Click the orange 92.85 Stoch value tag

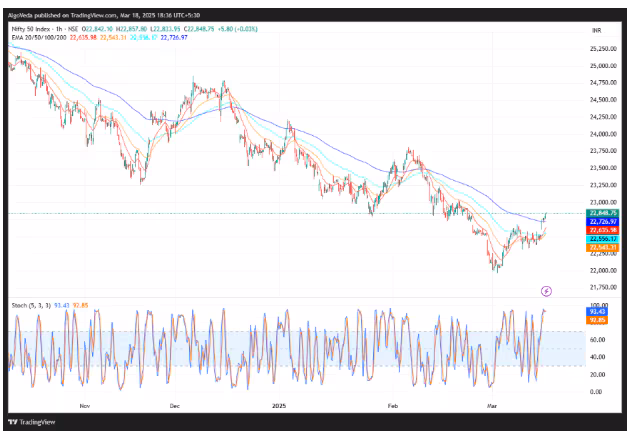[x=600, y=320]
